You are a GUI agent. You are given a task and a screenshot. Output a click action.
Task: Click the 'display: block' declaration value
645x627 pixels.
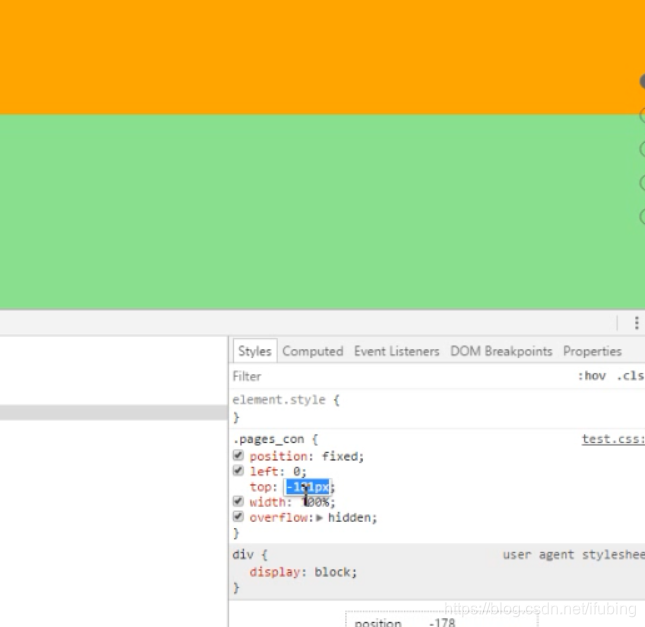pyautogui.click(x=332, y=572)
